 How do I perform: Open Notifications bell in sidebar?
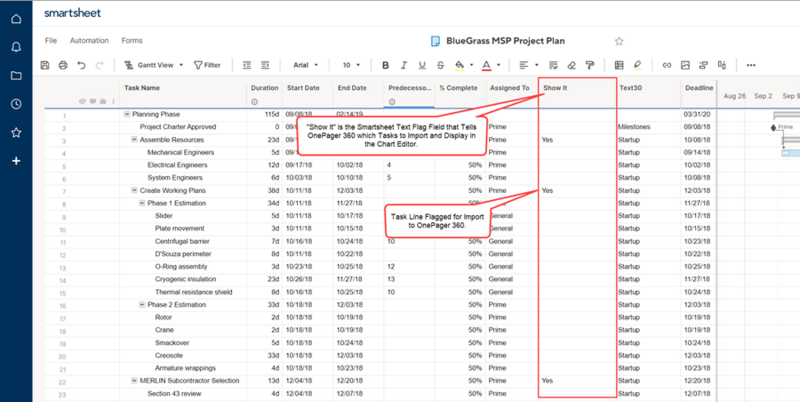click(x=16, y=47)
